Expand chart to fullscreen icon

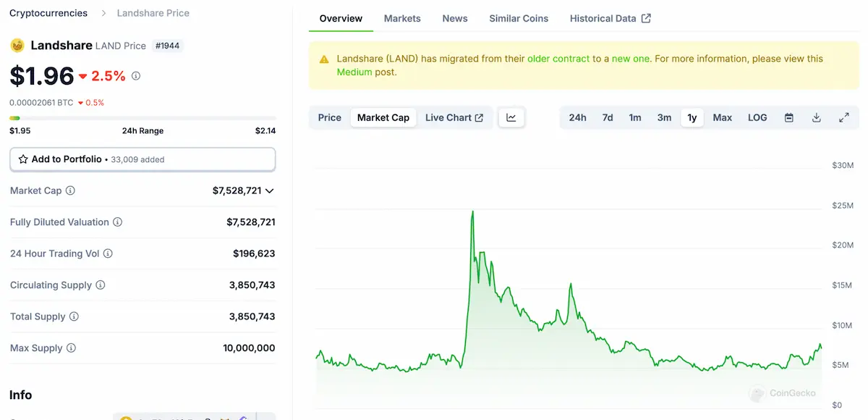point(844,117)
